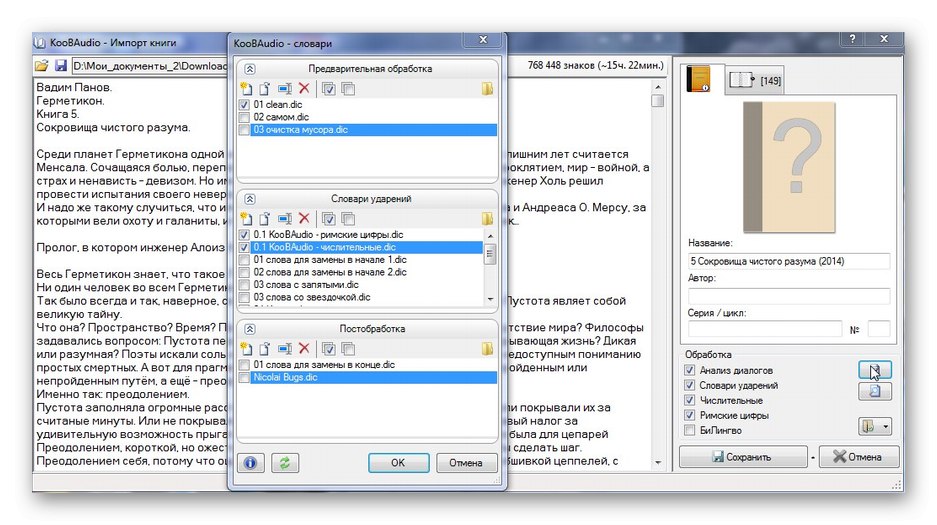The image size is (937, 525).
Task: Click down arrow of stress dictionaries list scrollbar
Action: coord(491,299)
